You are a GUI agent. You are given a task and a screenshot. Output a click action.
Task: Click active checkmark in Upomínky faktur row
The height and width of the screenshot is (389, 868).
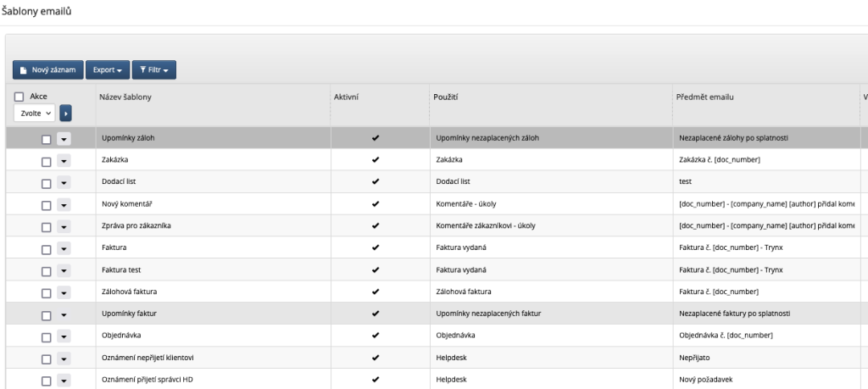376,314
